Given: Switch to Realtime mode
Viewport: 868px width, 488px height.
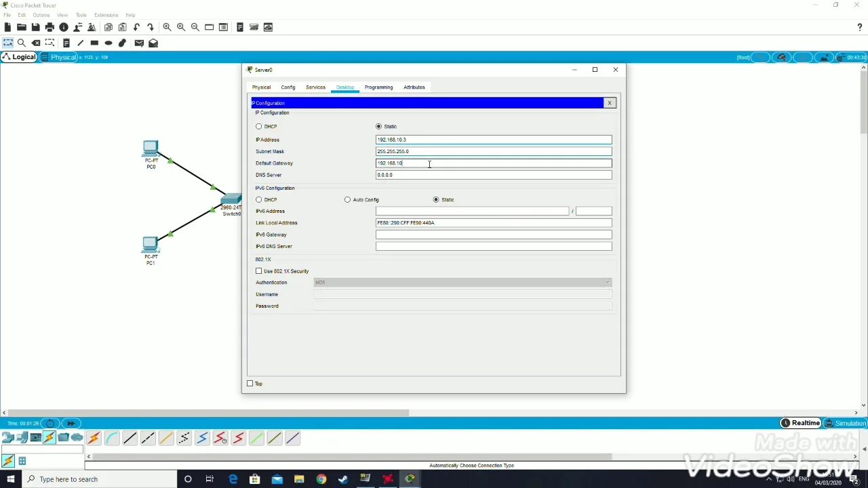Looking at the screenshot, I should tap(801, 423).
